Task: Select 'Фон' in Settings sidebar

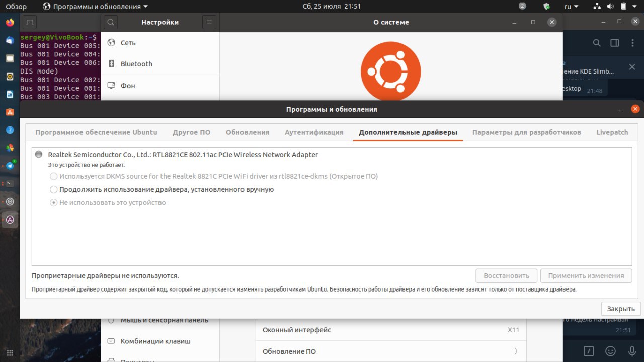Action: (x=160, y=86)
